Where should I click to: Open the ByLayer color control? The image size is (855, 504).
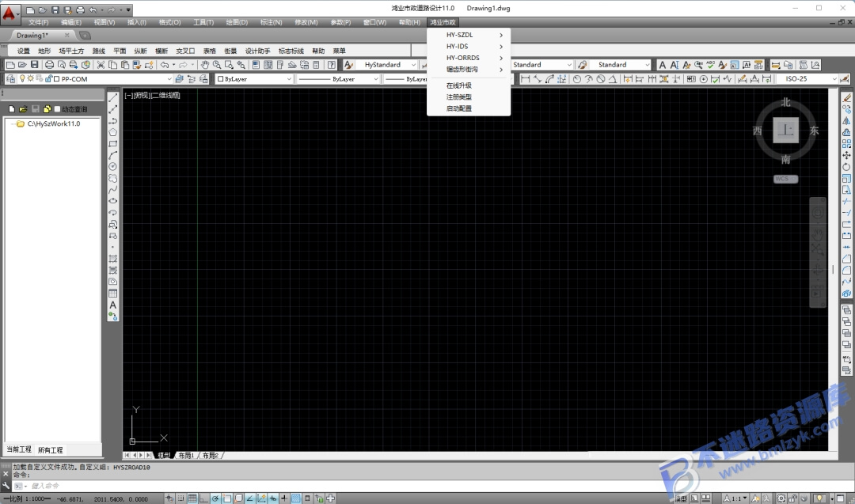(254, 79)
